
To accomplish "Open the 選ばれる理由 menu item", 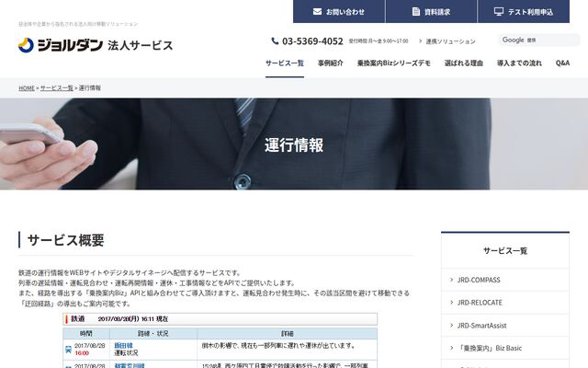I will 464,63.
